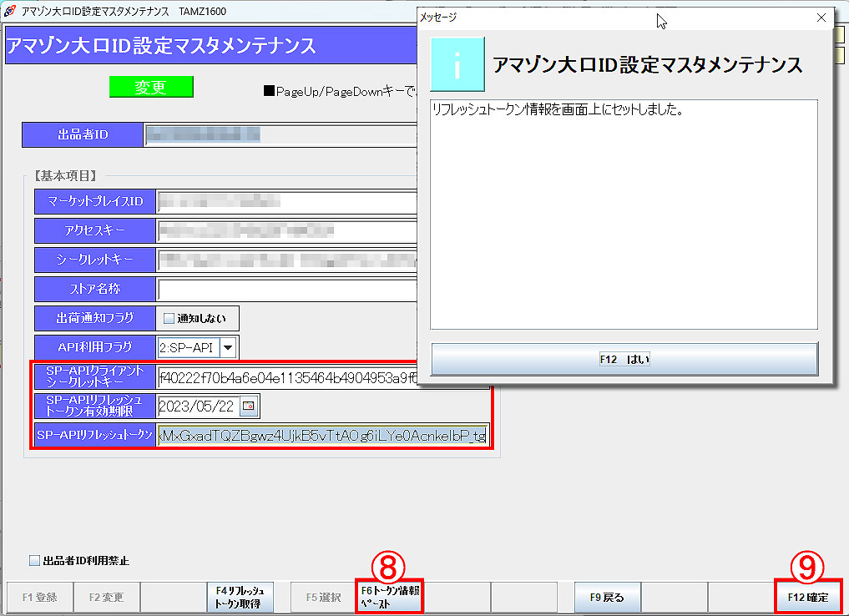Click message text リフレッシュトークン情報を画面上にセットしました
The image size is (849, 616).
pyautogui.click(x=557, y=109)
